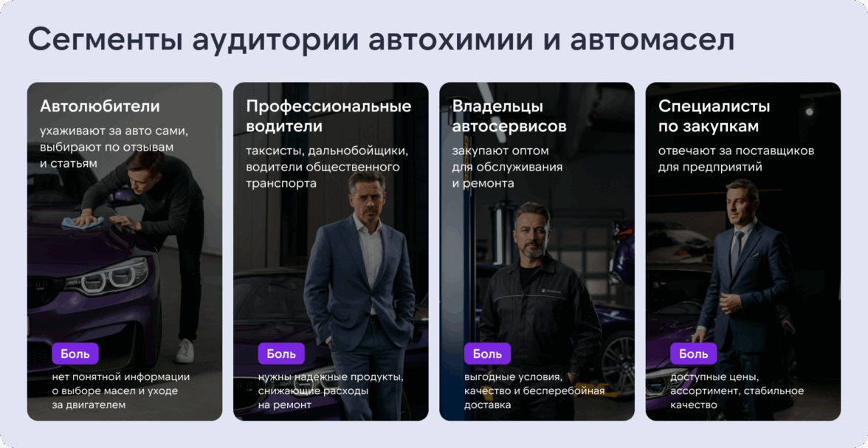Click the Боль badge on Специалисты по закупкам card
The width and height of the screenshot is (868, 448).
tap(694, 354)
